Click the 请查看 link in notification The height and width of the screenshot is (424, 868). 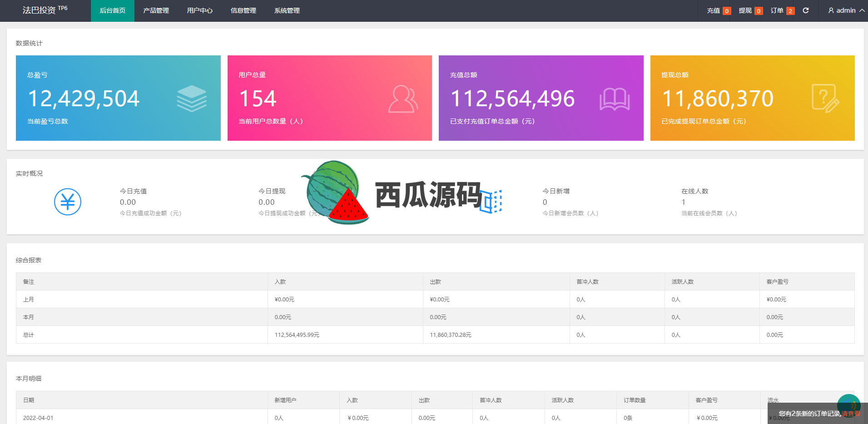click(x=851, y=414)
